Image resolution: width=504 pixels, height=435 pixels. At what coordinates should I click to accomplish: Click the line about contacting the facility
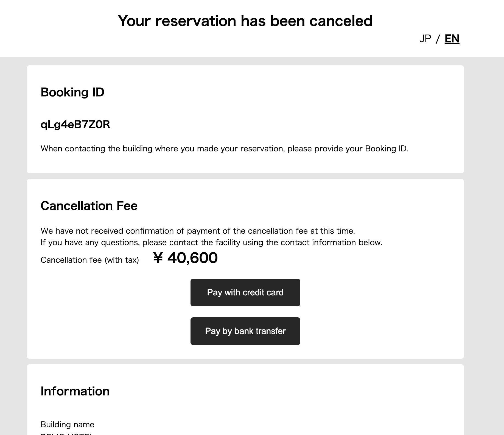[211, 242]
